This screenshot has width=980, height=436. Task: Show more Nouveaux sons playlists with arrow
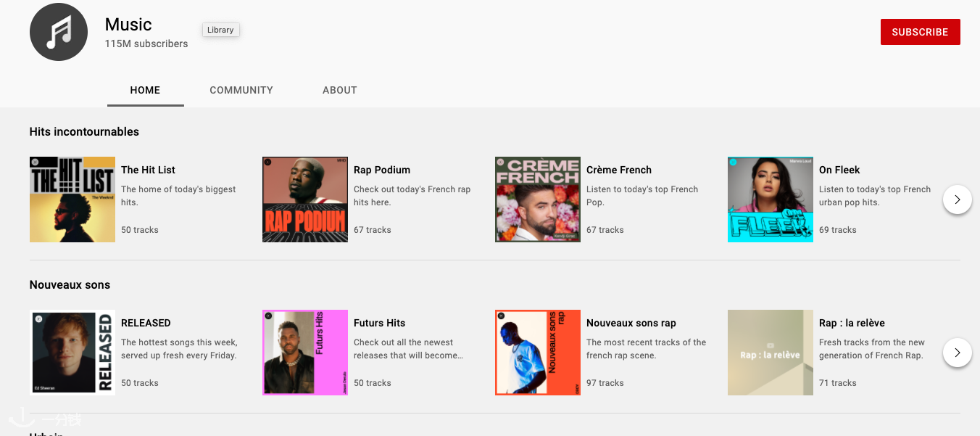click(957, 353)
